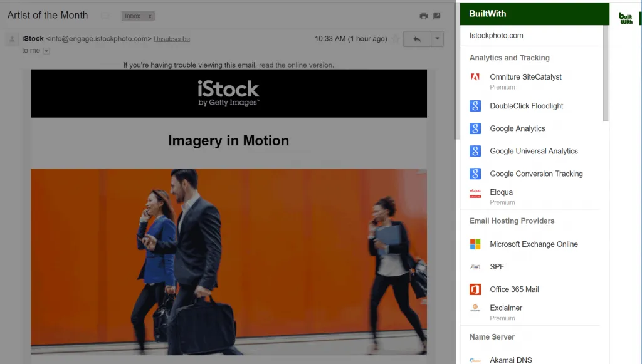The image size is (642, 364).
Task: Expand the 'to me' recipient details
Action: click(46, 51)
